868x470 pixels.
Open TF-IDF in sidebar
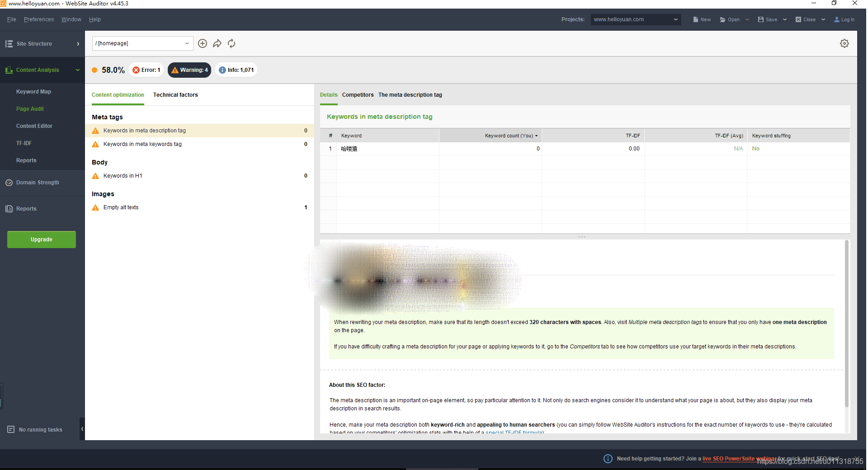click(24, 143)
